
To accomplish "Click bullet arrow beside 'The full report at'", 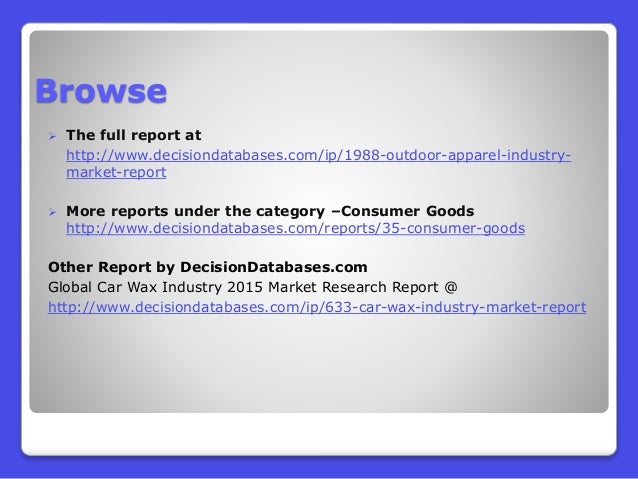I will click(52, 136).
